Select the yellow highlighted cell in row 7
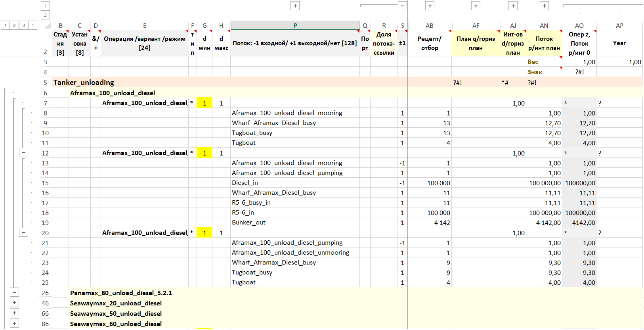644x330 pixels. pos(204,103)
